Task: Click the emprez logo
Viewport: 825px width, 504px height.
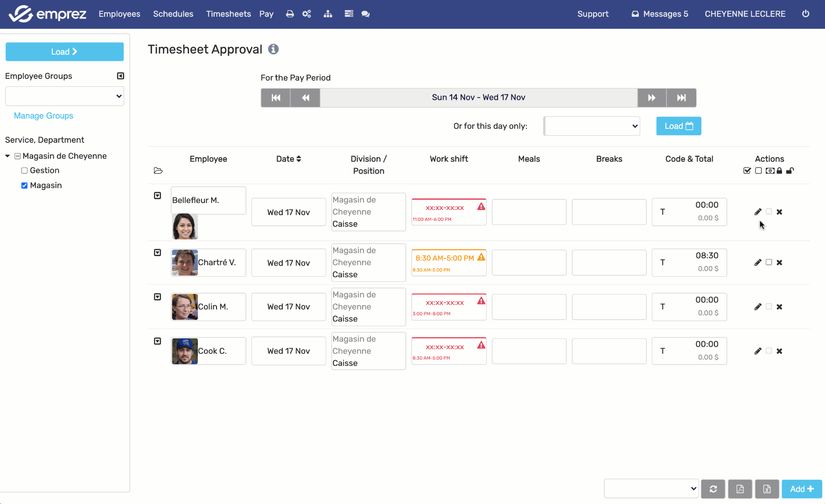Action: (x=48, y=14)
